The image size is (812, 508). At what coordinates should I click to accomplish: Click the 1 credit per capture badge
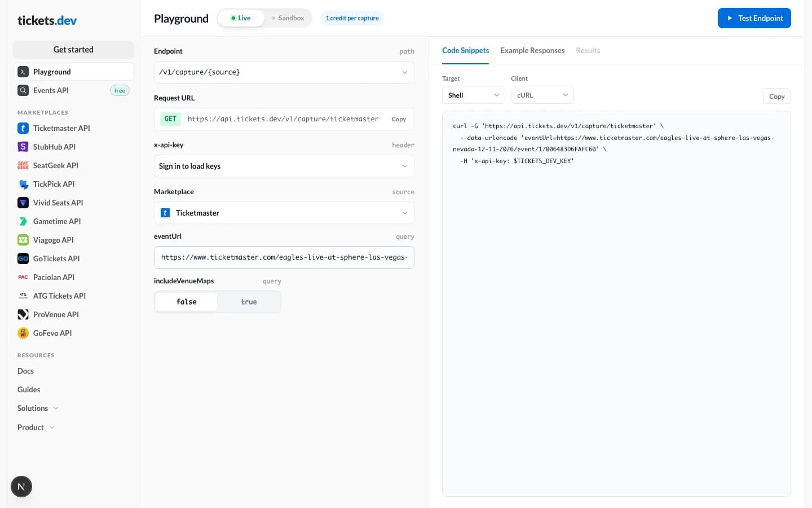click(x=352, y=18)
